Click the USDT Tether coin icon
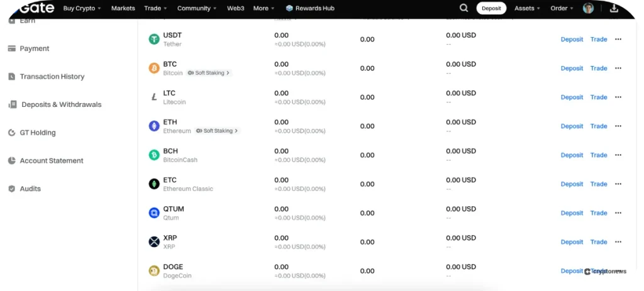The width and height of the screenshot is (644, 291). click(154, 40)
